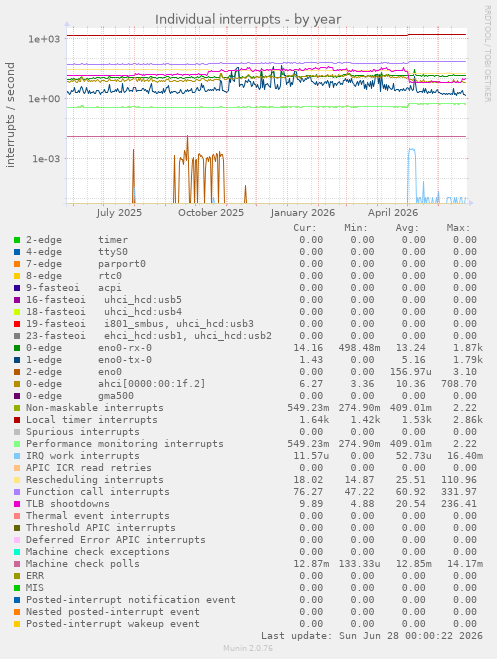The image size is (497, 659).
Task: Click the swatch beside Nested posted-interrupt event
Action: click(17, 612)
